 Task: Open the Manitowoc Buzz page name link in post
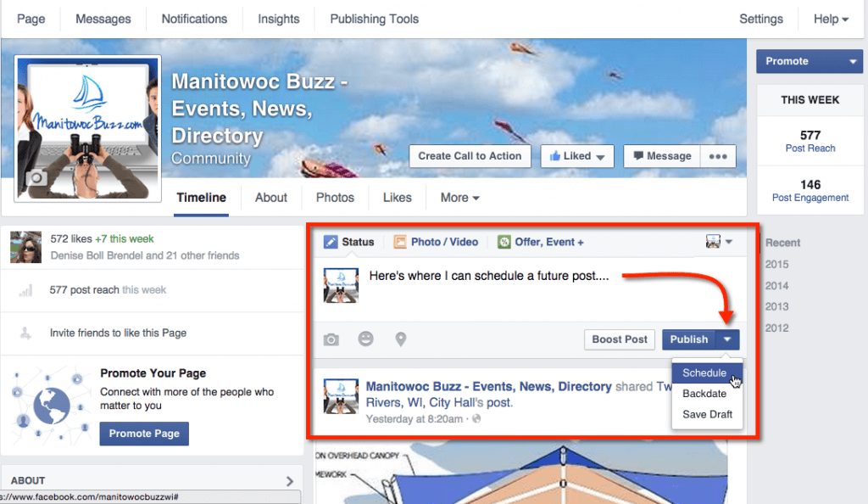[489, 387]
